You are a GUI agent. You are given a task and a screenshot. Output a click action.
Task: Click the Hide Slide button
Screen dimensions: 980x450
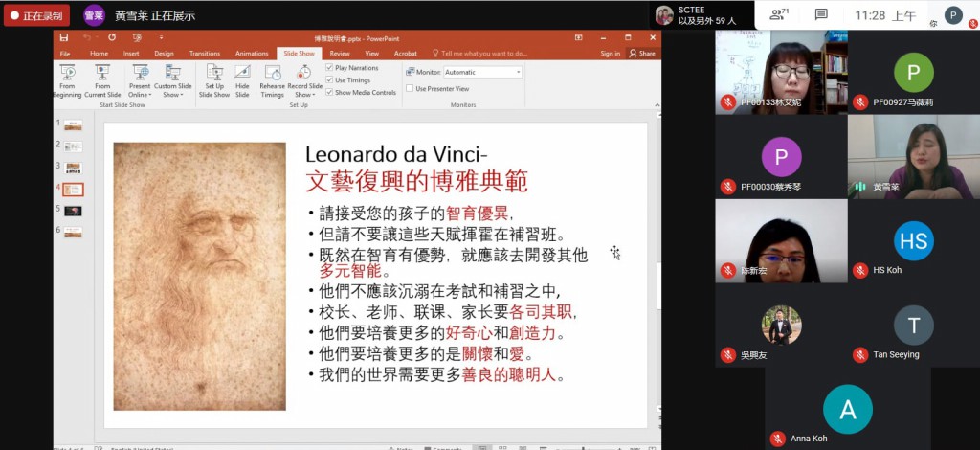point(242,80)
